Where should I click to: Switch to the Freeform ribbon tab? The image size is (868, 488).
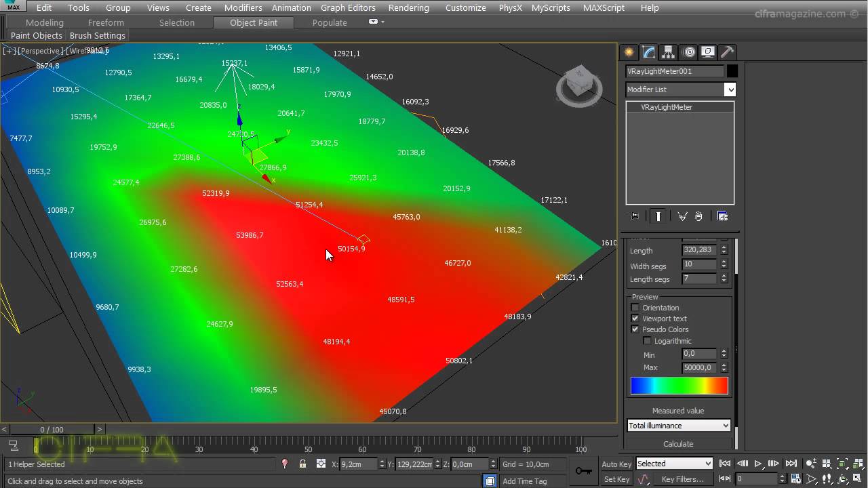click(106, 22)
